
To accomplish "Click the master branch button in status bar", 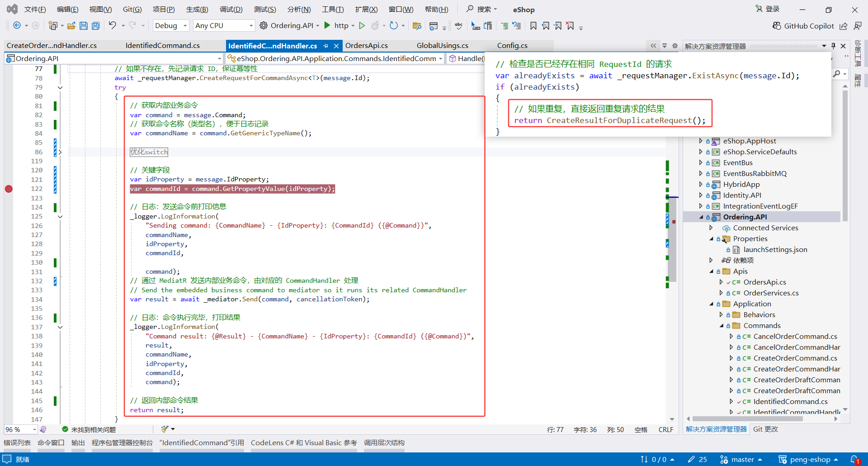I will tap(742, 459).
